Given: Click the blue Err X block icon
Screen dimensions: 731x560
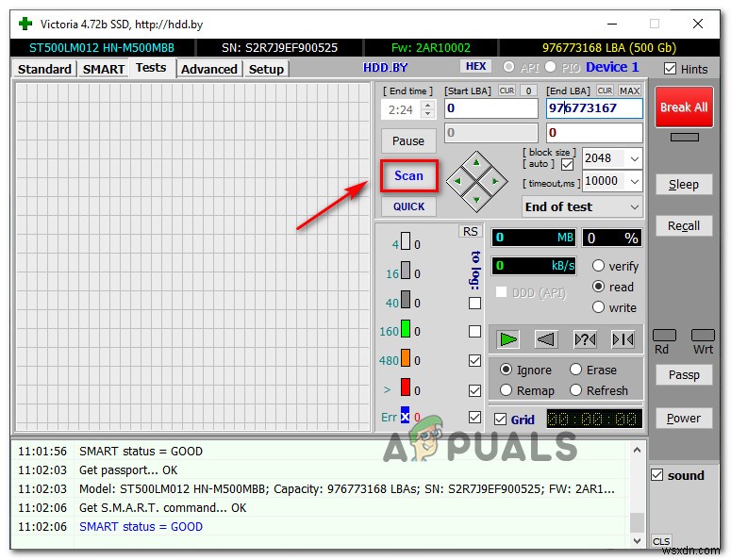Looking at the screenshot, I should [x=406, y=415].
